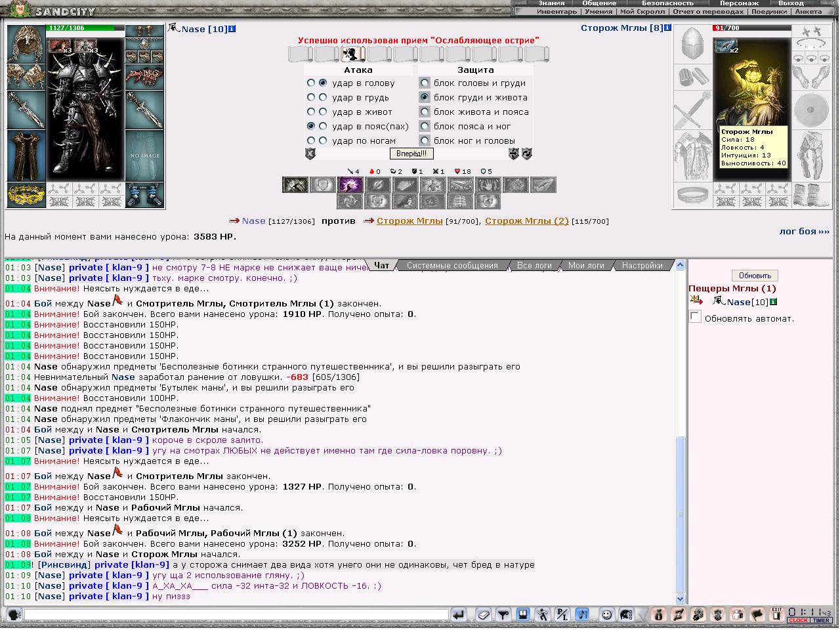Open Умения submenu item
This screenshot has height=630, width=840.
598,12
